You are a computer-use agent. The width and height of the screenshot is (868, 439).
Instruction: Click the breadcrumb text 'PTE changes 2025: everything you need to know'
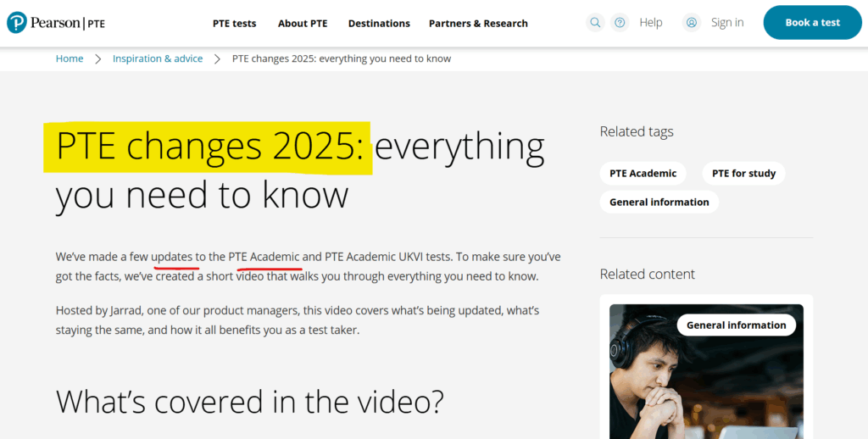[342, 58]
